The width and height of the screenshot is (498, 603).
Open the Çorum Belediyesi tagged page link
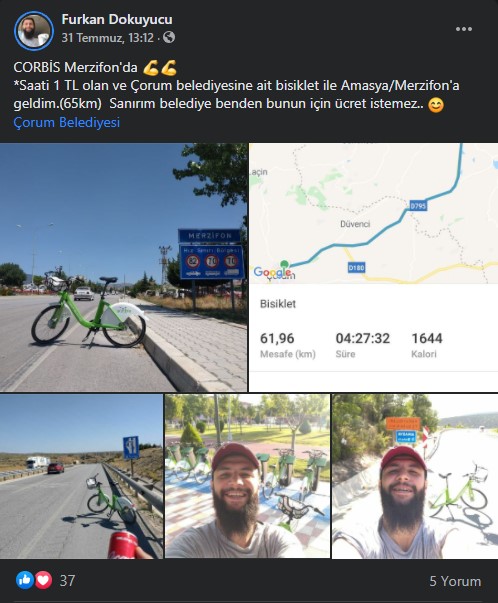pos(67,122)
